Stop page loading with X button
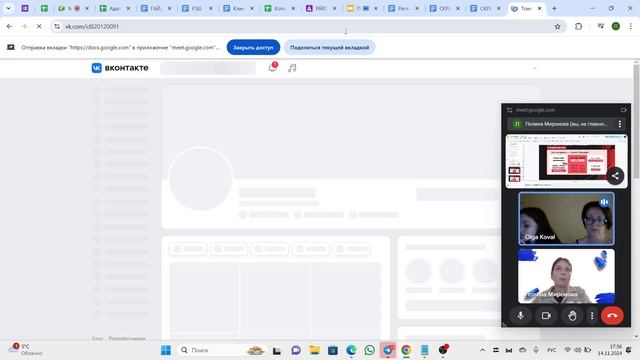The height and width of the screenshot is (360, 640). pyautogui.click(x=39, y=27)
